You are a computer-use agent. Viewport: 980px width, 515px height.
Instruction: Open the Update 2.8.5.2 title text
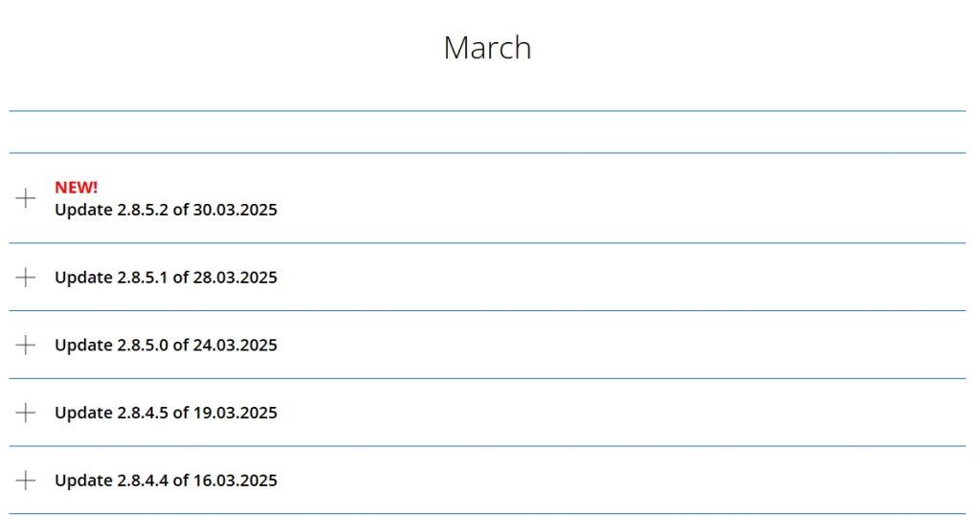click(x=166, y=210)
